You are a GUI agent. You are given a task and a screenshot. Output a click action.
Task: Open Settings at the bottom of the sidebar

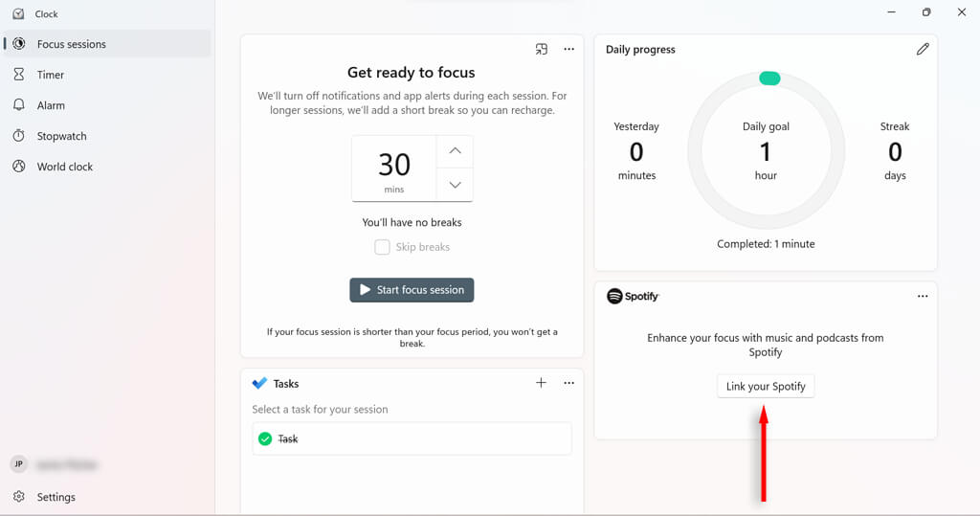56,497
